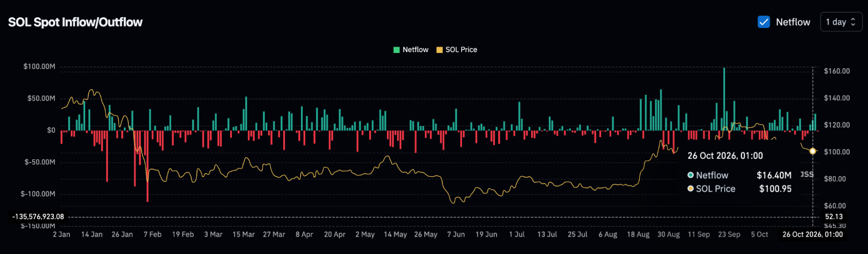The image size is (868, 254).
Task: Click the 19 Feb x-axis label
Action: pos(183,234)
